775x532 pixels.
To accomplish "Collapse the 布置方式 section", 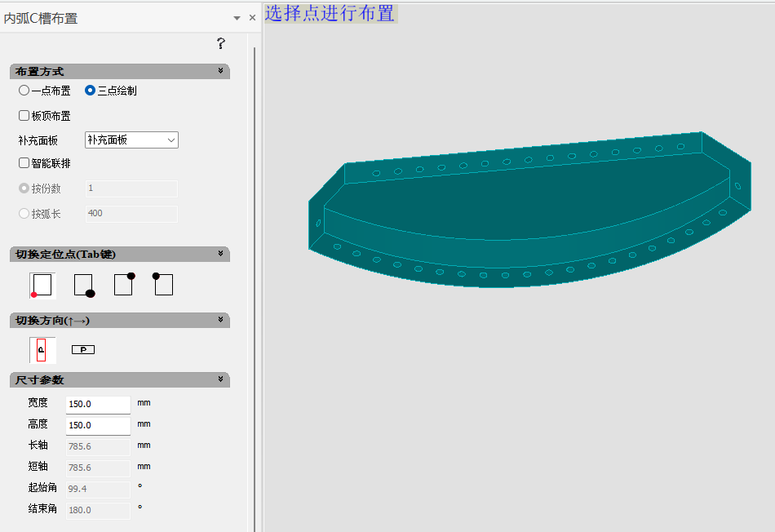I will coord(221,72).
